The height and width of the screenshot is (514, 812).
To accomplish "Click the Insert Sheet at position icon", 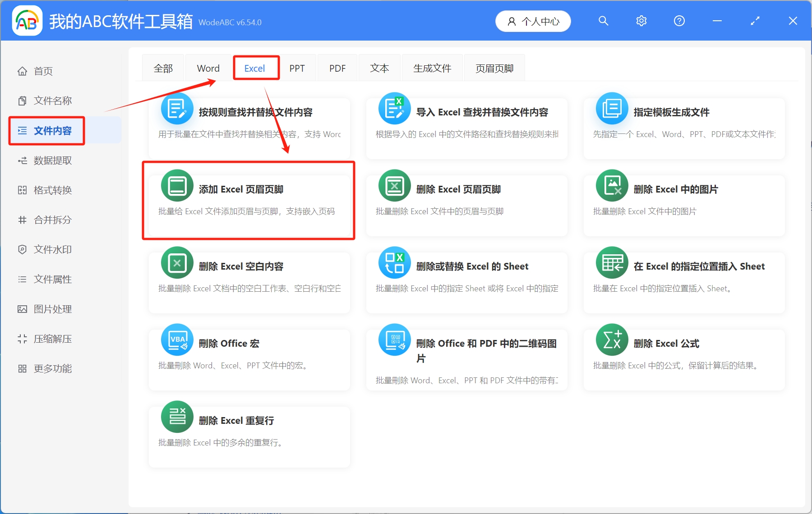I will (612, 263).
